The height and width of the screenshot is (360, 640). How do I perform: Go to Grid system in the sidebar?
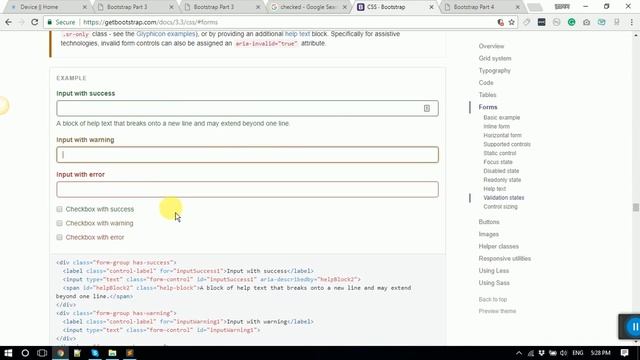[x=495, y=58]
